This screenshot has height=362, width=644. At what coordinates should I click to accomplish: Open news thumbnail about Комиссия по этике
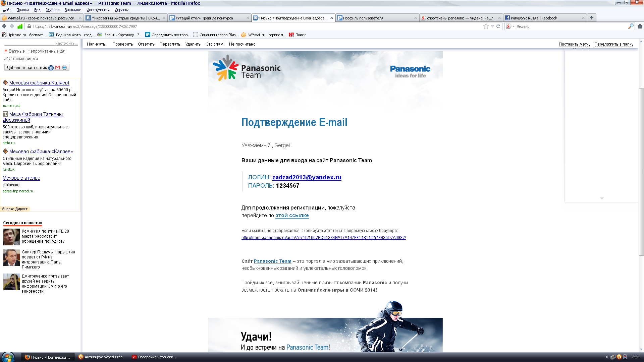[x=12, y=237]
